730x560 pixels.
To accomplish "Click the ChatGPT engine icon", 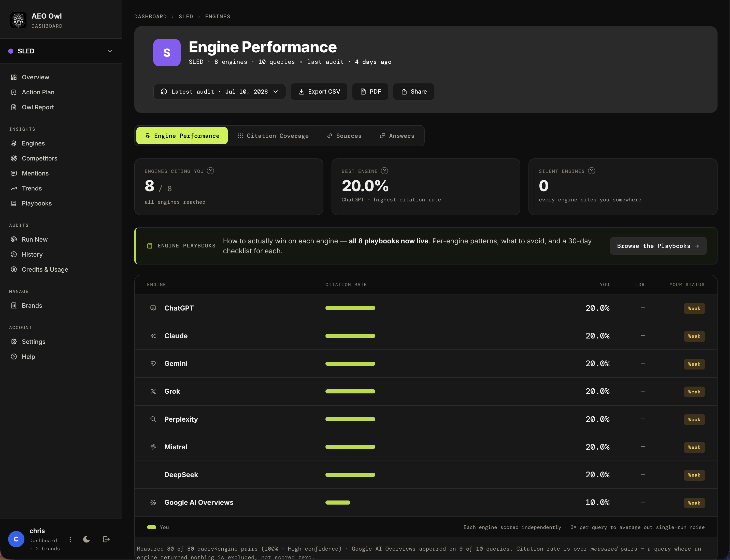I will tap(153, 308).
